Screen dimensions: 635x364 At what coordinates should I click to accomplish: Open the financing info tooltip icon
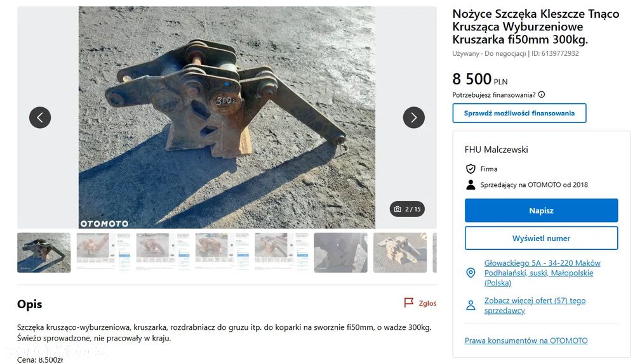click(542, 94)
